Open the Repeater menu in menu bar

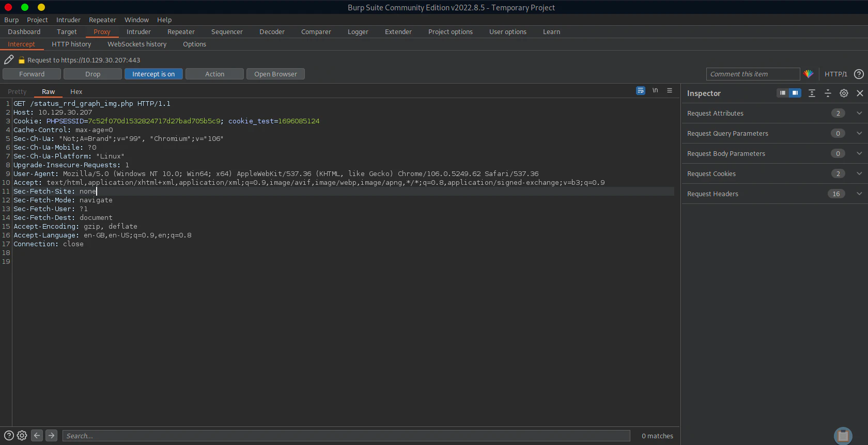pyautogui.click(x=102, y=20)
